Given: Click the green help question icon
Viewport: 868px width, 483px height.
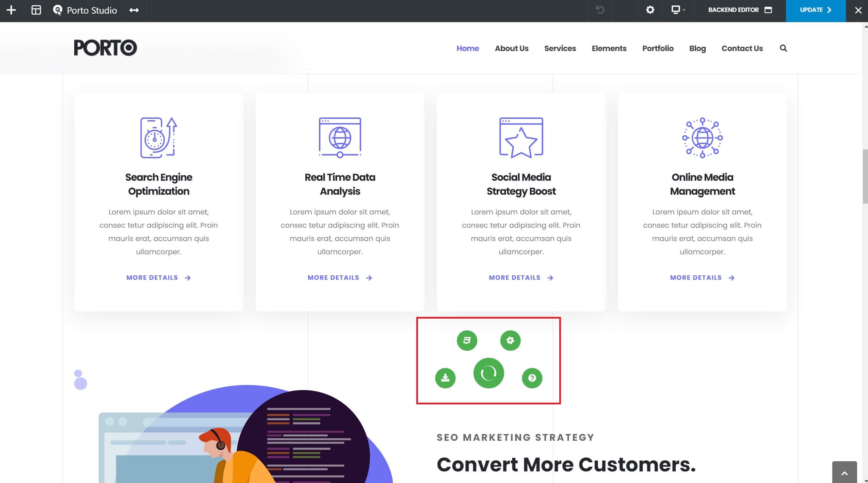Looking at the screenshot, I should 532,378.
